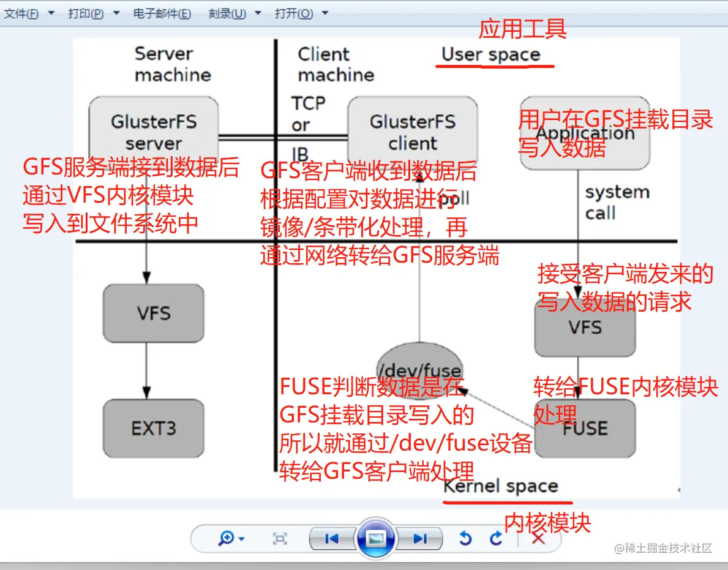Select the zoom magnifier tool
Viewport: 728px width, 570px height.
click(225, 538)
